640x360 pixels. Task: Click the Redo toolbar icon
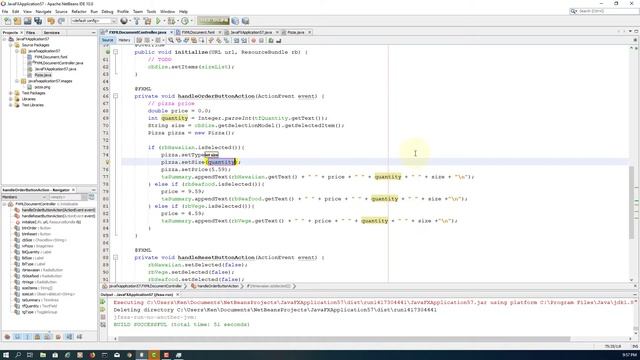61,21
